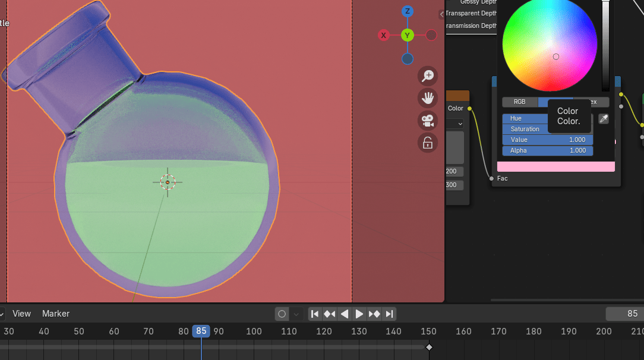Toggle the camera-to-view lock icon
Screen dimensions: 644x360
(427, 143)
